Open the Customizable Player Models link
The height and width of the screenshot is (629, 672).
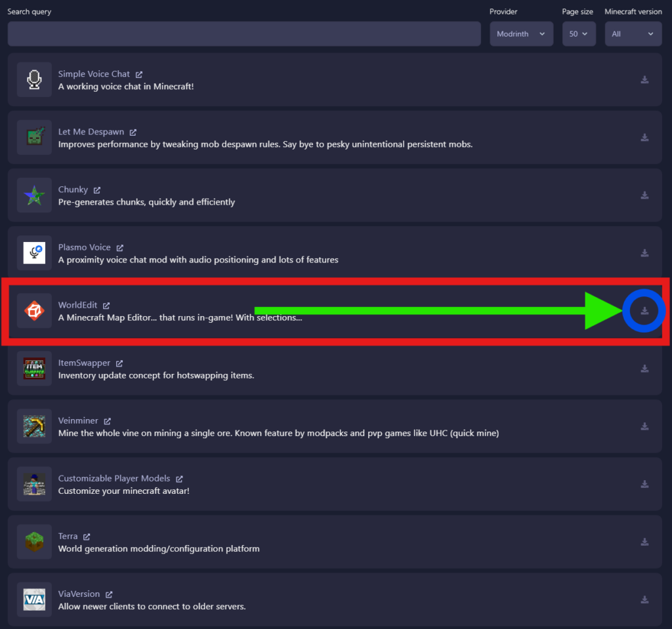114,479
